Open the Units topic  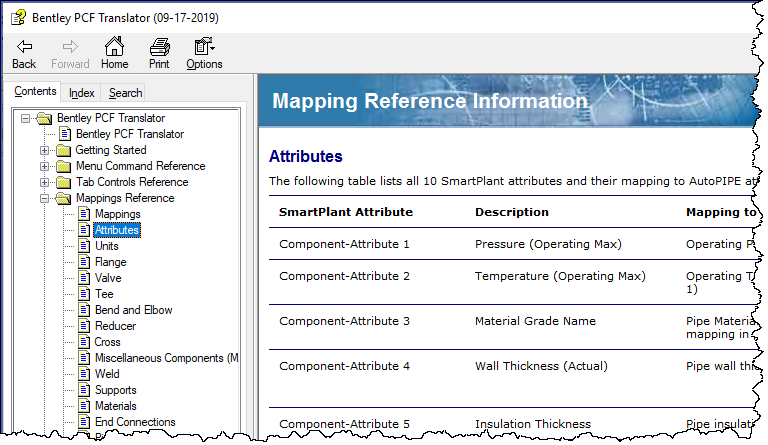coord(107,246)
